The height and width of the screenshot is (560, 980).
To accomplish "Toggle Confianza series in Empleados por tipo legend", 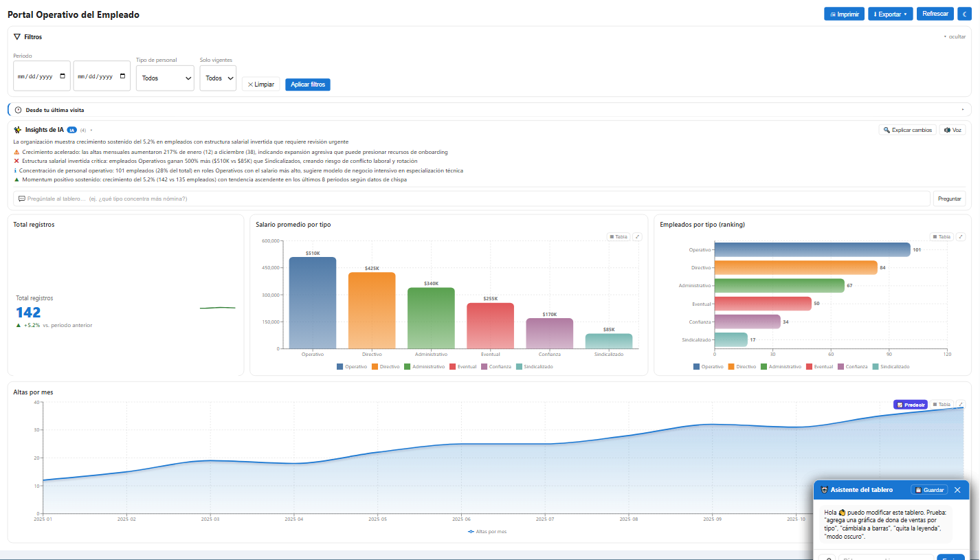I will coord(851,367).
